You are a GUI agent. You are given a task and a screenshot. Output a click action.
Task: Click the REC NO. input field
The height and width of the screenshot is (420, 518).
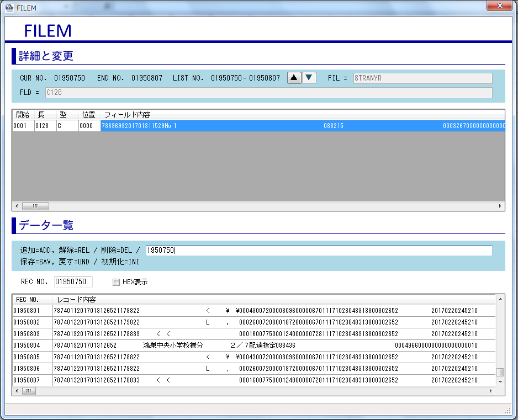pyautogui.click(x=73, y=282)
